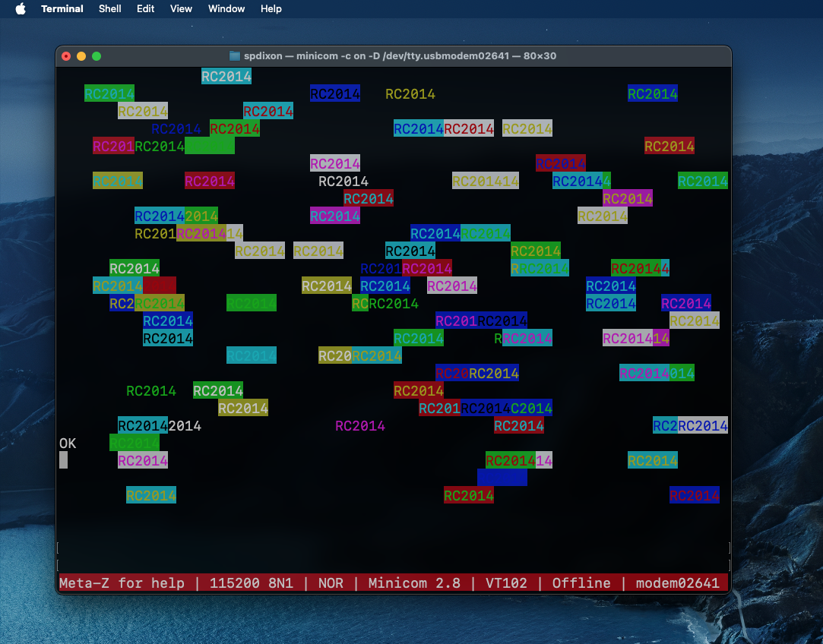Click the terminal cursor block below OK

(64, 460)
